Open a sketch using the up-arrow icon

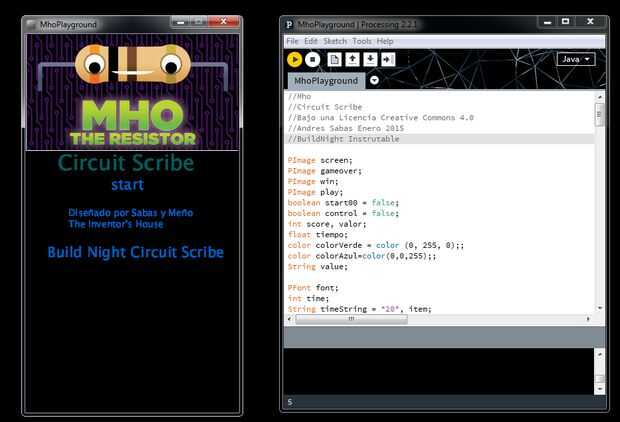pos(352,60)
